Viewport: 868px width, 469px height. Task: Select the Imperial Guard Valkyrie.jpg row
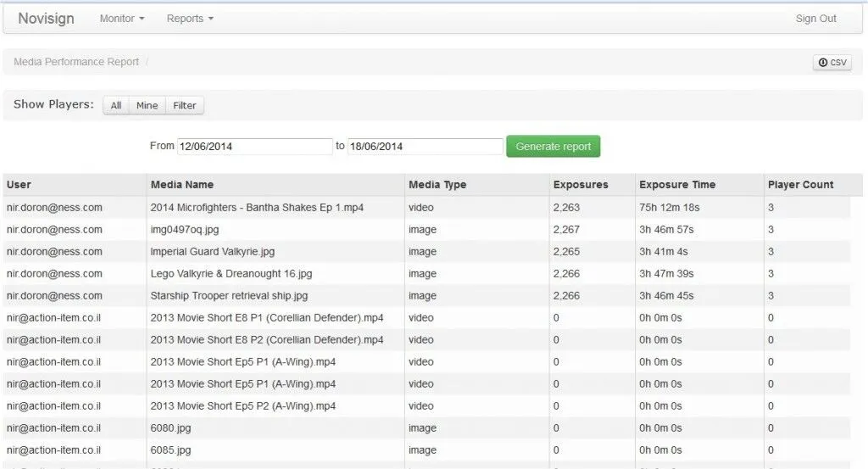tap(213, 252)
